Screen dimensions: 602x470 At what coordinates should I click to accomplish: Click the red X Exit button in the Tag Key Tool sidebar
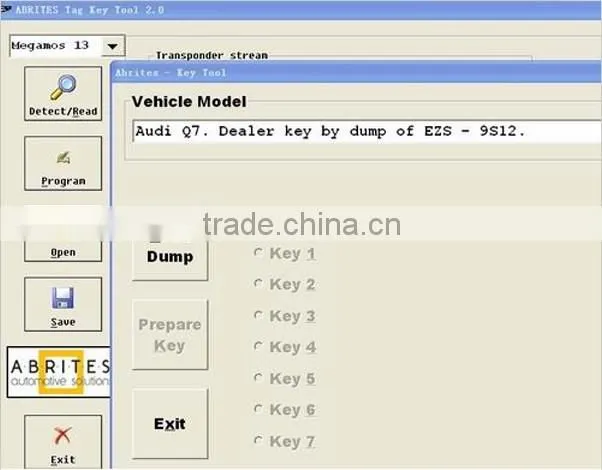click(x=63, y=442)
